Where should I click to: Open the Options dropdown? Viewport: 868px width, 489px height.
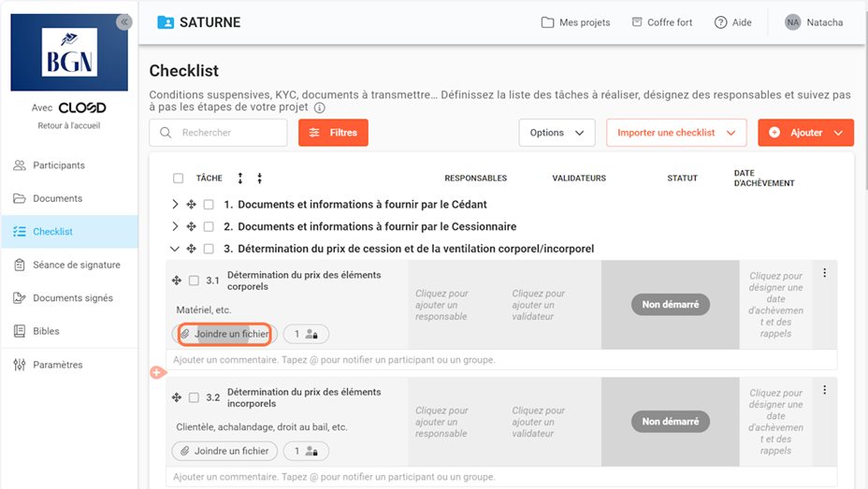(557, 133)
